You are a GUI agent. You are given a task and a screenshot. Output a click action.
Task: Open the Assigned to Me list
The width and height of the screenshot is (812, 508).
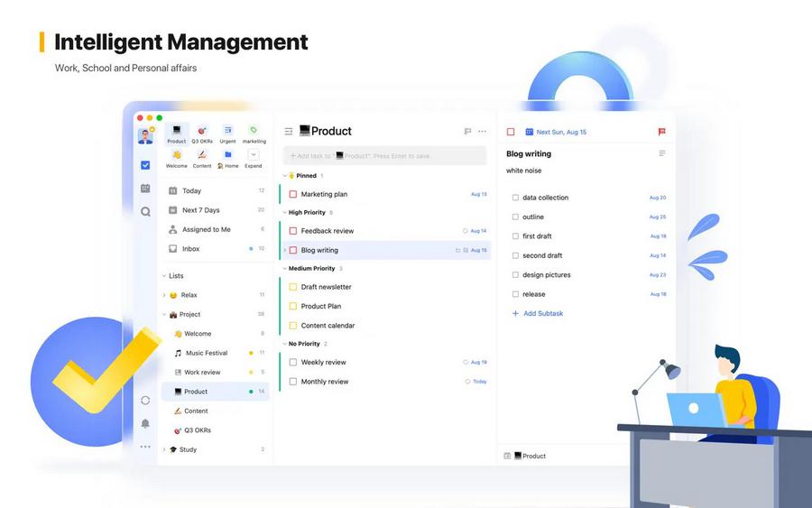point(216,229)
